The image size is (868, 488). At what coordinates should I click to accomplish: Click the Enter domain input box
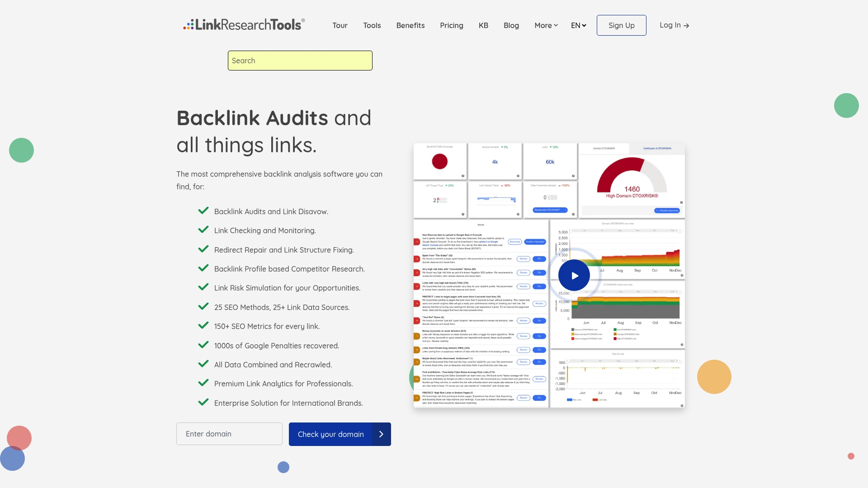[229, 434]
